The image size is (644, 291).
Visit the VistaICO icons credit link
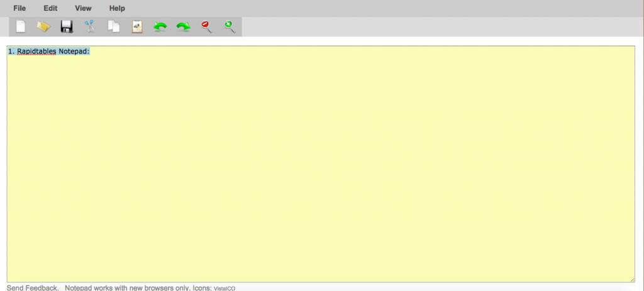(225, 288)
